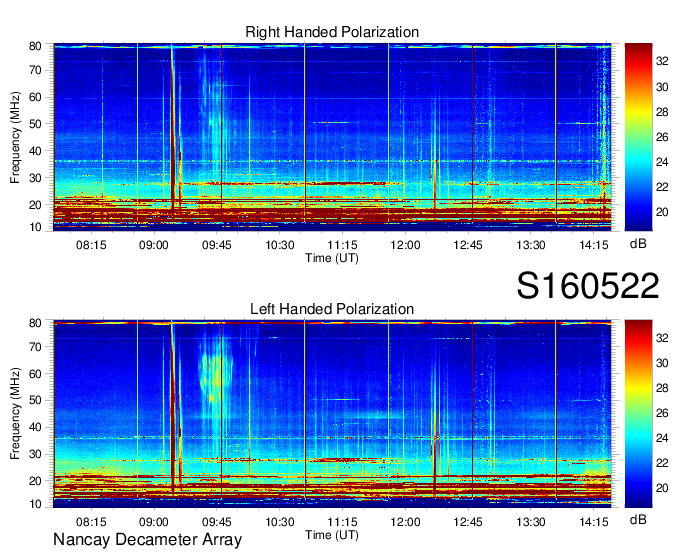Click "Time (UT)" under the left-handed plot
Image resolution: width=680 pixels, height=552 pixels.
tap(332, 535)
